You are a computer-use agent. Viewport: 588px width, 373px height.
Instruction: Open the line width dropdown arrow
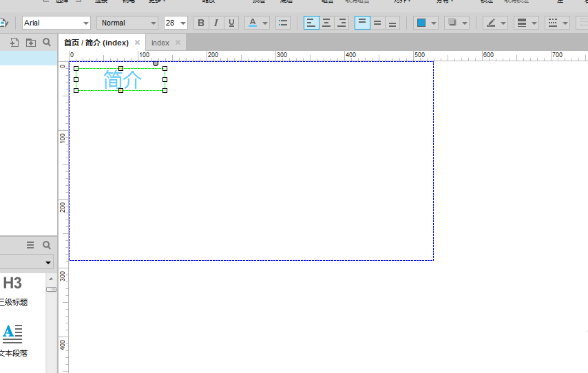click(534, 23)
